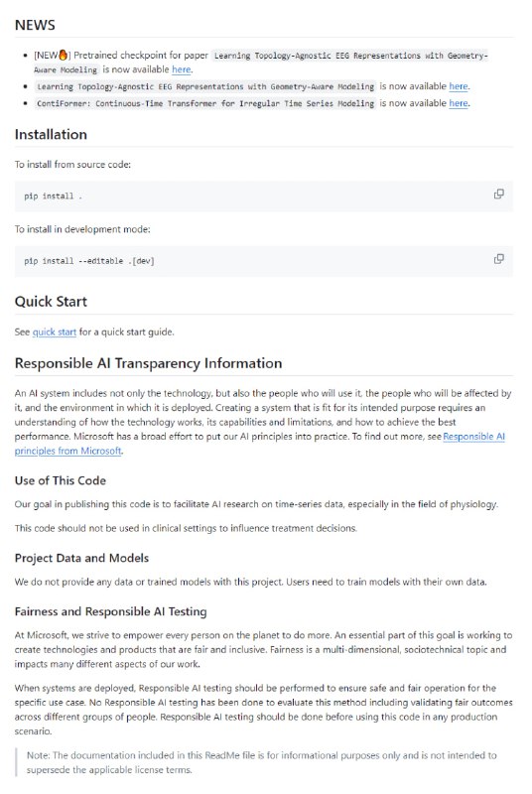Click the fire emoji beside NEW

point(64,55)
